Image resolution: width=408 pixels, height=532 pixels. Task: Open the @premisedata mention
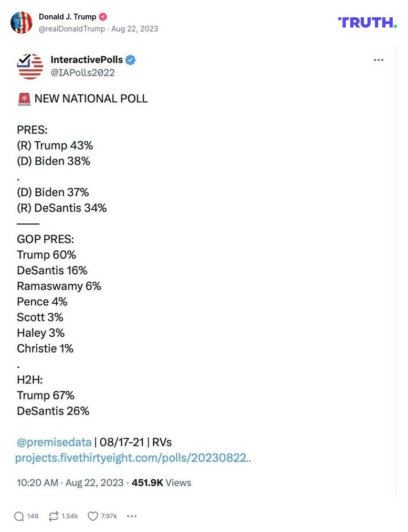(54, 442)
